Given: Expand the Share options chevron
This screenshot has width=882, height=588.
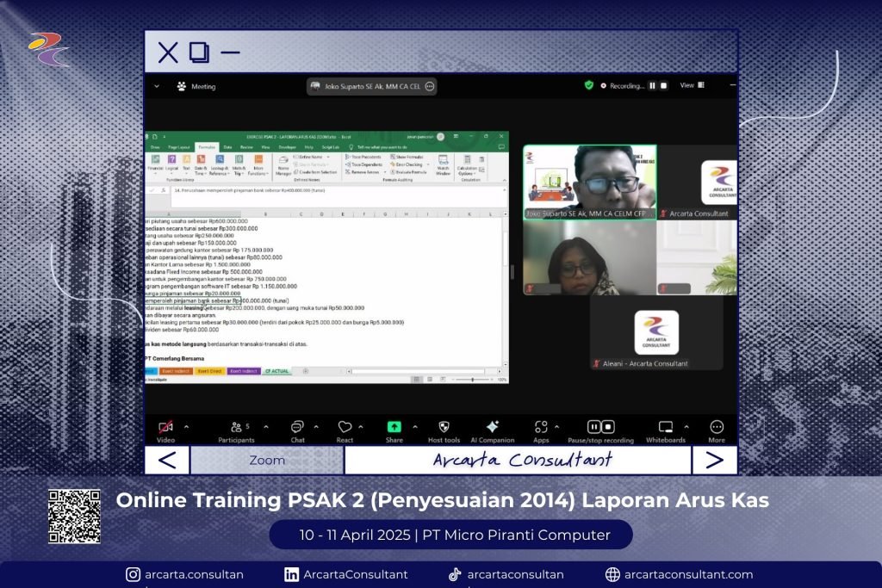Looking at the screenshot, I should point(415,427).
